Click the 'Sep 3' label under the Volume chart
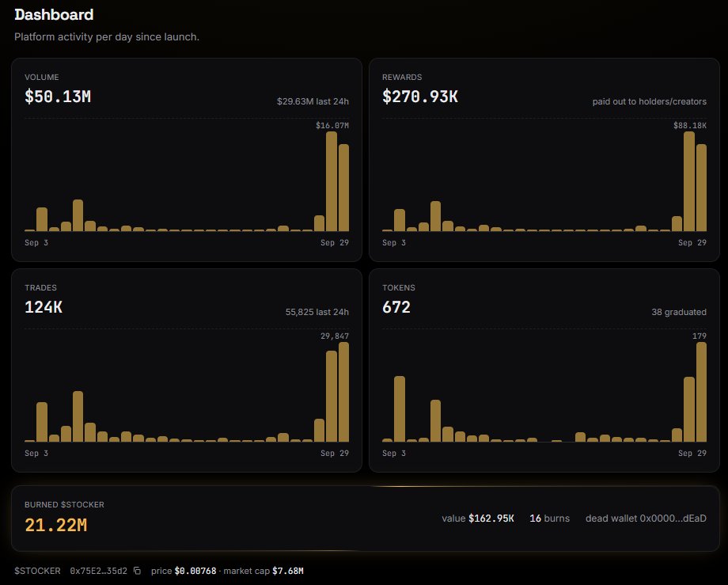This screenshot has height=585, width=728. point(36,242)
